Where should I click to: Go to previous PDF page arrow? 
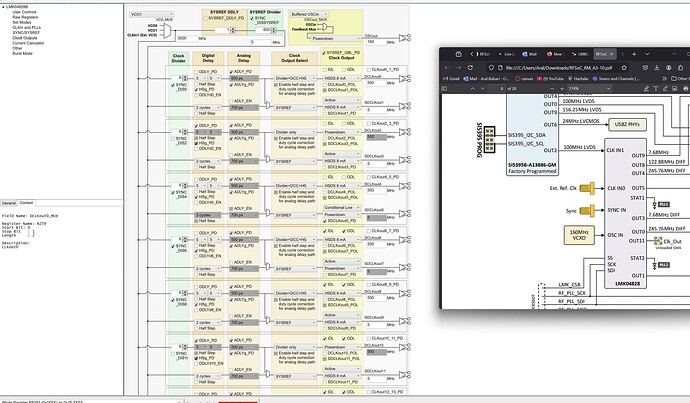[473, 88]
